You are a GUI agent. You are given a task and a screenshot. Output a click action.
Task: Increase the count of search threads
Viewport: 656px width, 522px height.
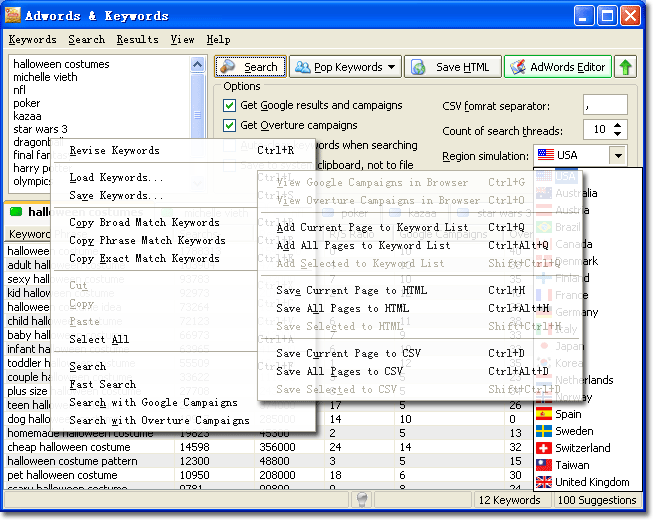618,125
